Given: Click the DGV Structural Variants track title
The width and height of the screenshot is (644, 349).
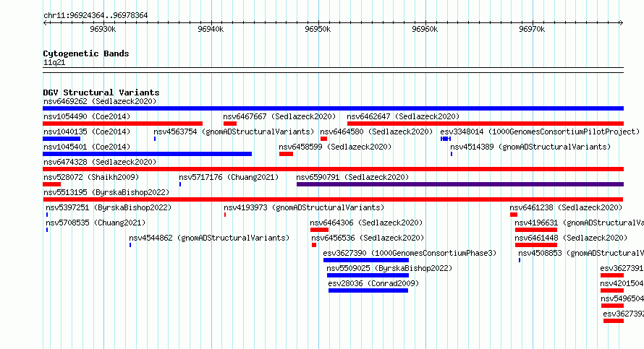Looking at the screenshot, I should 101,92.
